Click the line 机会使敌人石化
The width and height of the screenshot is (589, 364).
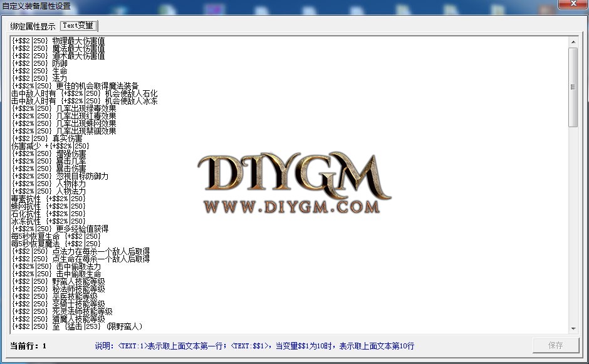point(85,93)
